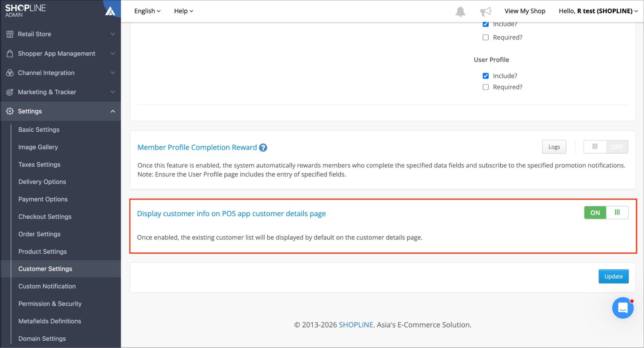Expand the Help dropdown menu
The height and width of the screenshot is (348, 644).
point(184,11)
